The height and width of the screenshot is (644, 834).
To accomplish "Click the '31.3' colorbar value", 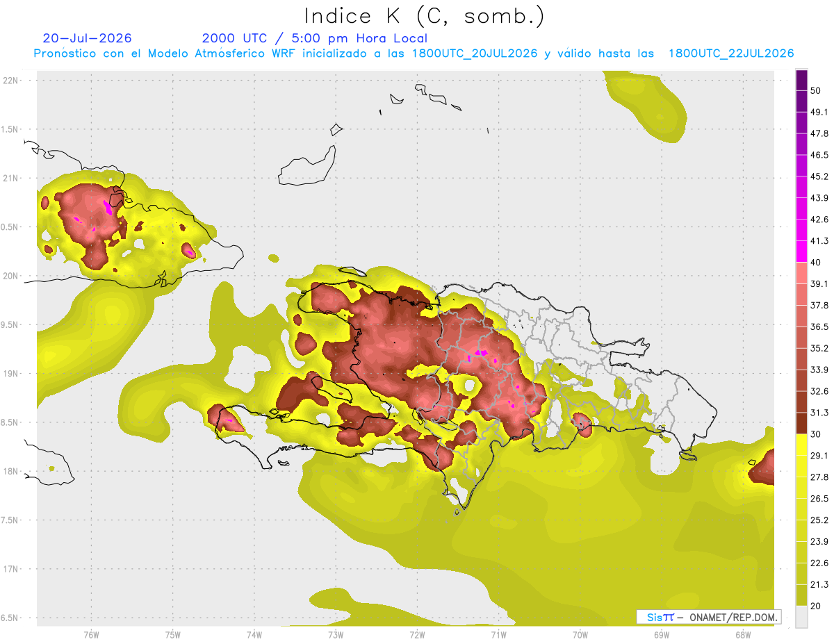I will tap(819, 413).
